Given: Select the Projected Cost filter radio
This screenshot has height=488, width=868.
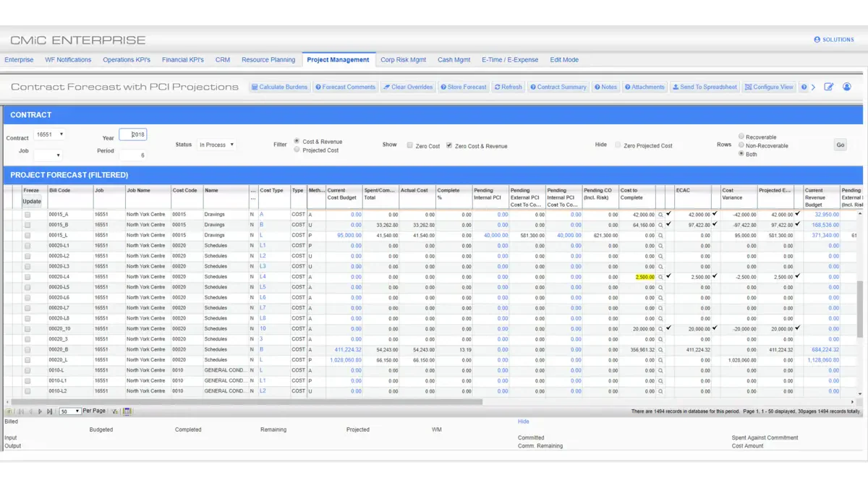Looking at the screenshot, I should 297,150.
